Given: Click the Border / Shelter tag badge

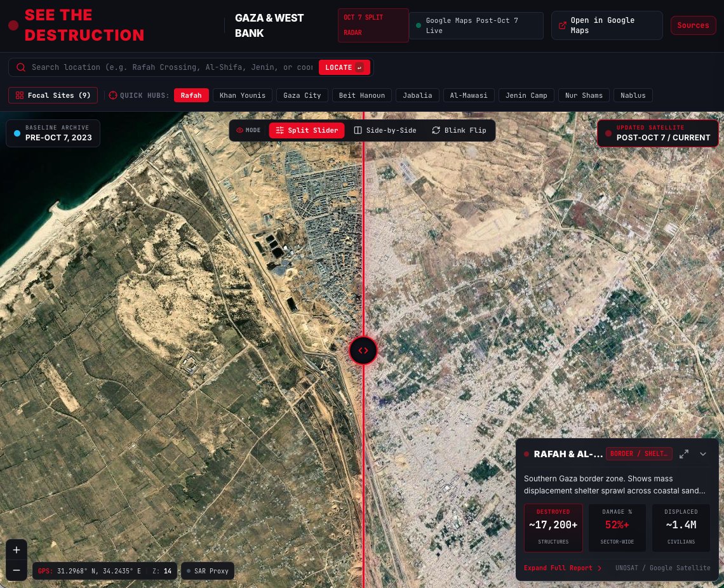Looking at the screenshot, I should [639, 453].
